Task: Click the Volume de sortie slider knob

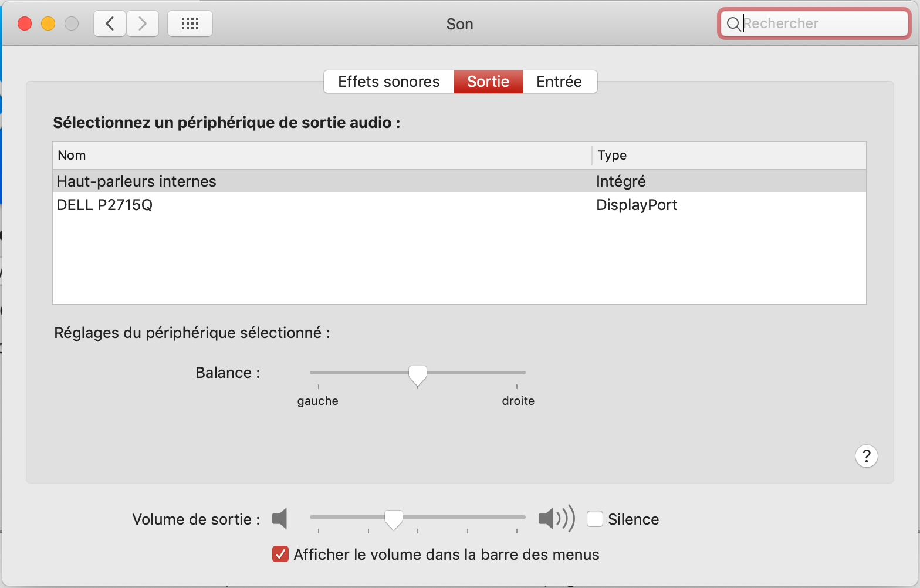Action: (394, 519)
